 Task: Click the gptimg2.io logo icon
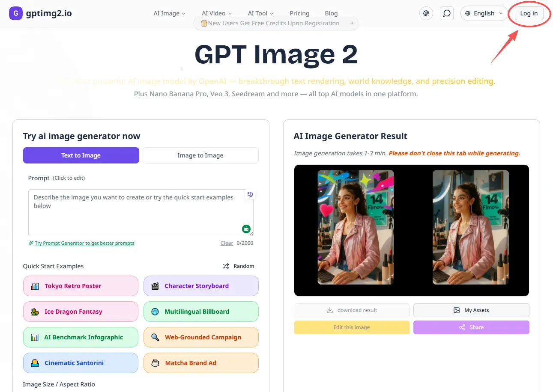tap(16, 13)
